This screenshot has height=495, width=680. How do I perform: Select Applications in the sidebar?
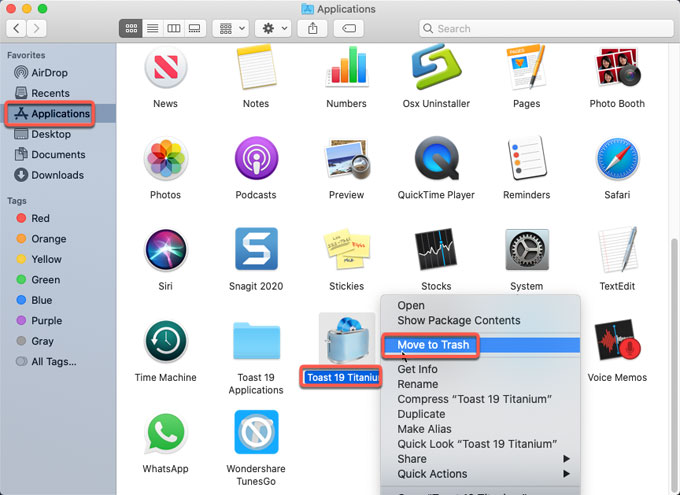point(58,114)
